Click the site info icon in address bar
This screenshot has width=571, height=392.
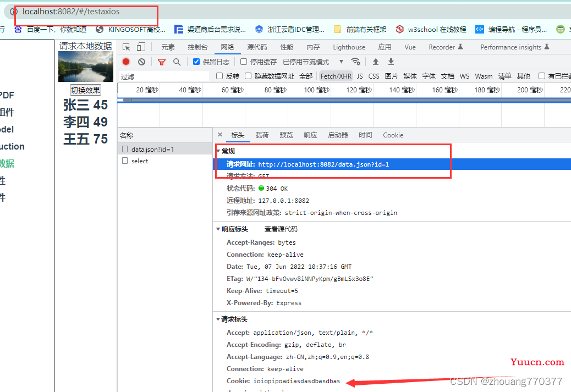click(x=13, y=12)
